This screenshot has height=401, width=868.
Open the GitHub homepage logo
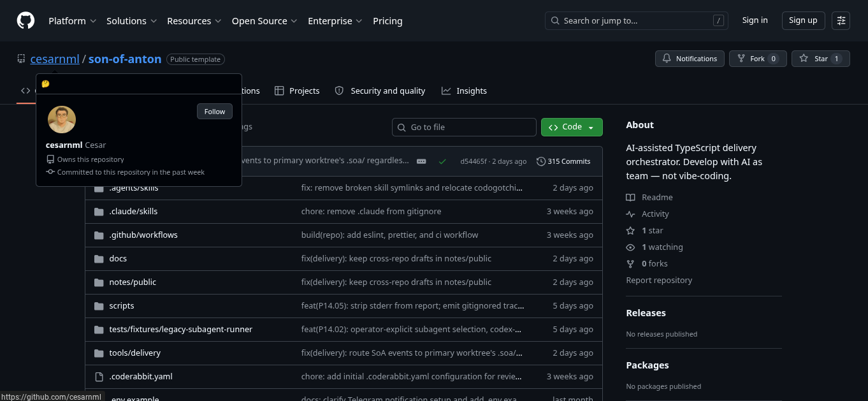25,20
